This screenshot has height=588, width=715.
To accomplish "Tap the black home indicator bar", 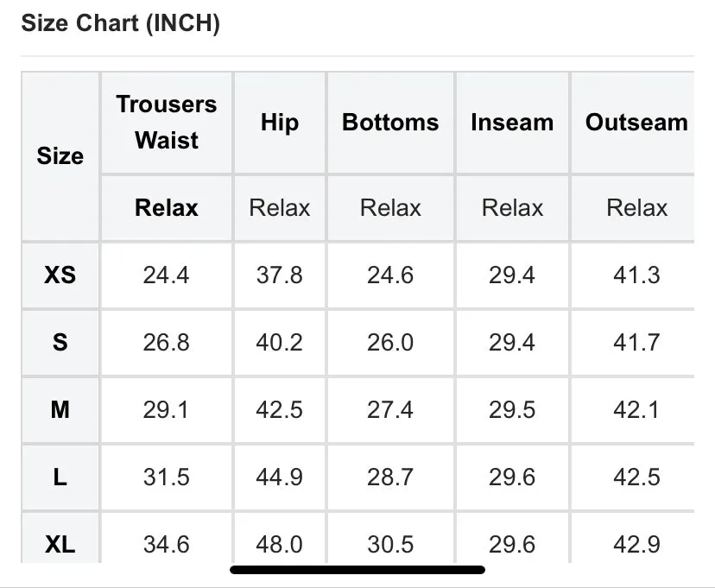I will coord(357,570).
